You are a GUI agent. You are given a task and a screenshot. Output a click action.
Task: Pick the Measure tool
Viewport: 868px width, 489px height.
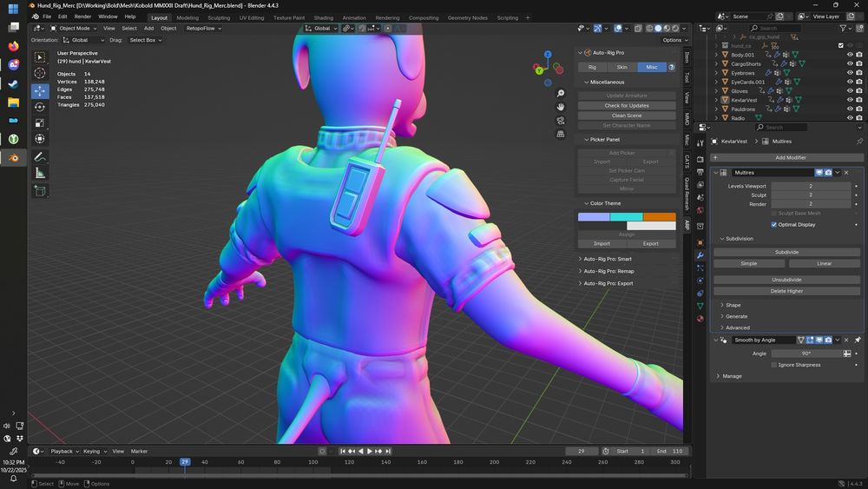tap(40, 174)
